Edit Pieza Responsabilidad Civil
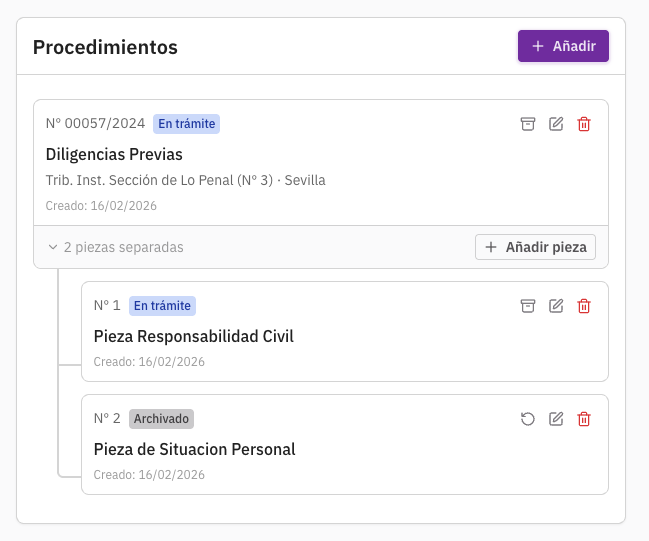 [556, 306]
